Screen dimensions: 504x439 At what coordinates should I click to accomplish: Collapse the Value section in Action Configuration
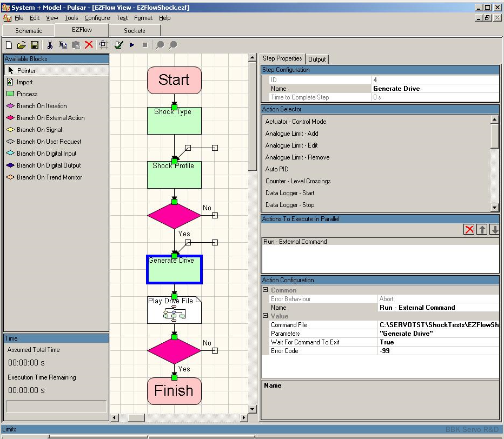(x=266, y=316)
